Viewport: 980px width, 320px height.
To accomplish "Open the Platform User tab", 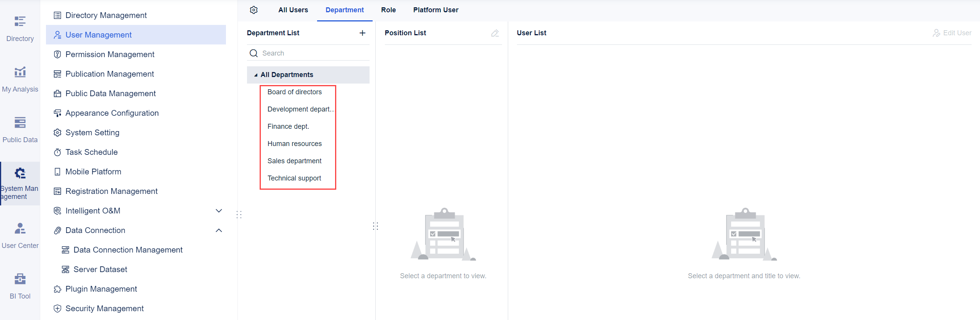I will click(x=435, y=10).
